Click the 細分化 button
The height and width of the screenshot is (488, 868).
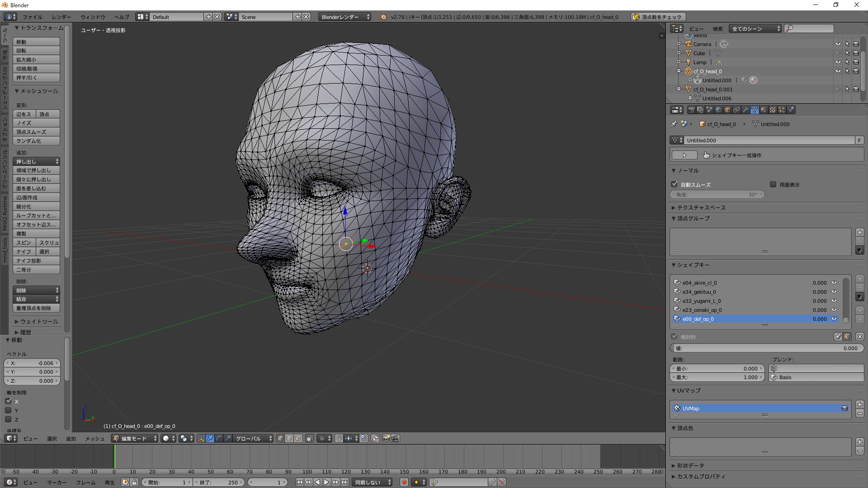(x=36, y=206)
